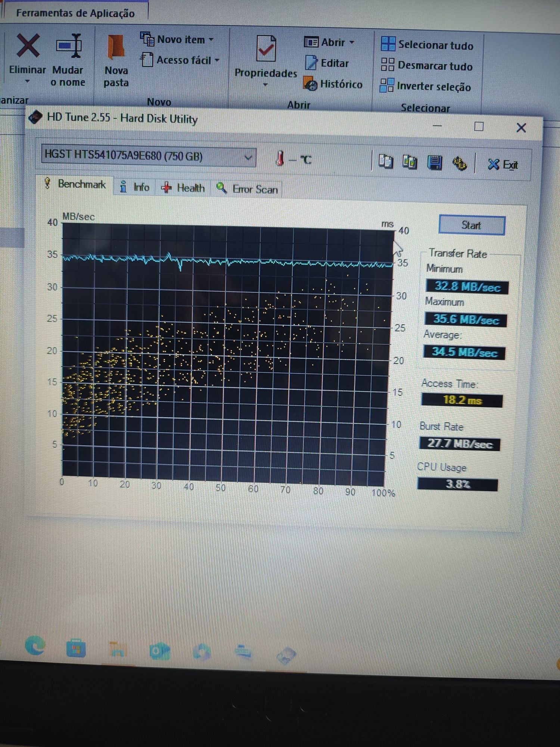Click the thermometer temperature icon
The width and height of the screenshot is (560, 747).
280,159
